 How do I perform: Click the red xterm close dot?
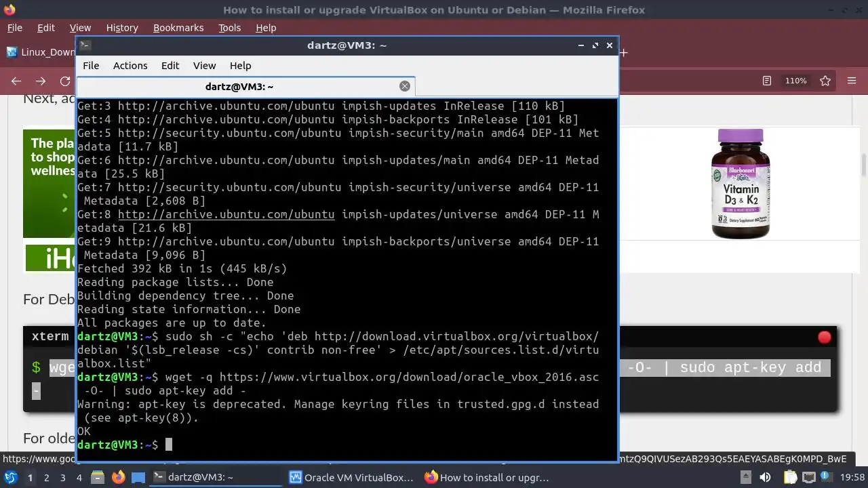point(825,337)
